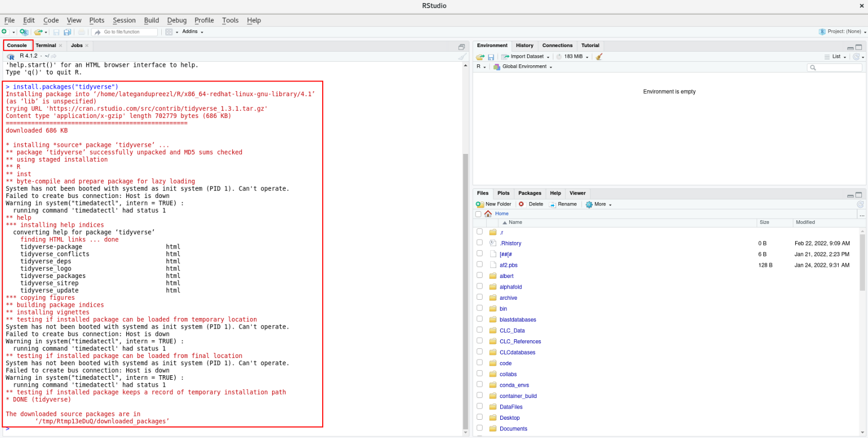Expand the Addins dropdown
Screen dimensions: 868x438
click(x=193, y=32)
